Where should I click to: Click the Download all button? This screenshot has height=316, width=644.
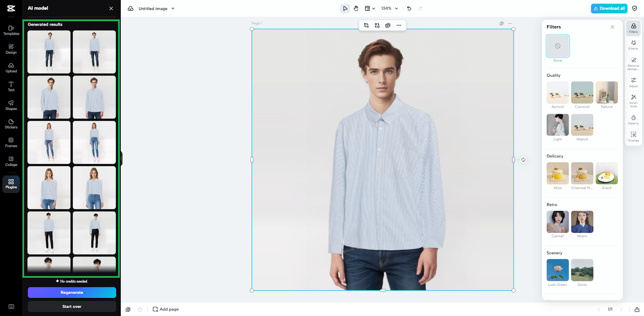click(609, 9)
